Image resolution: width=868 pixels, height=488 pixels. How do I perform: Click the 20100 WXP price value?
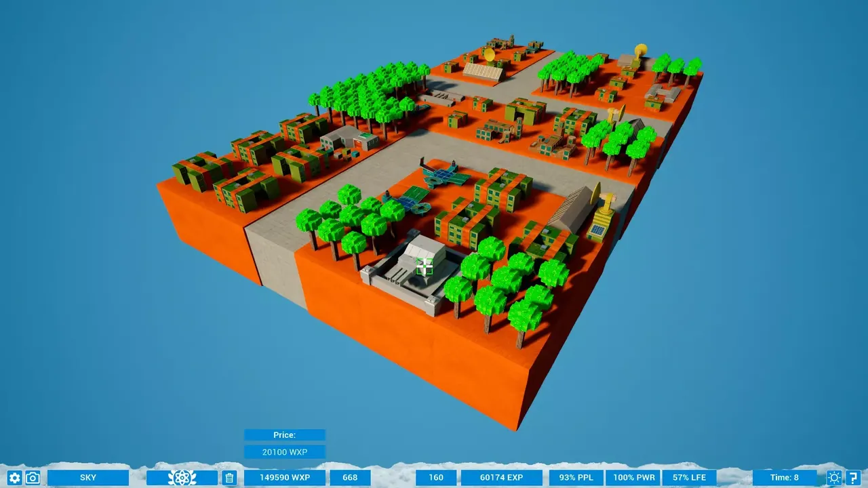285,452
